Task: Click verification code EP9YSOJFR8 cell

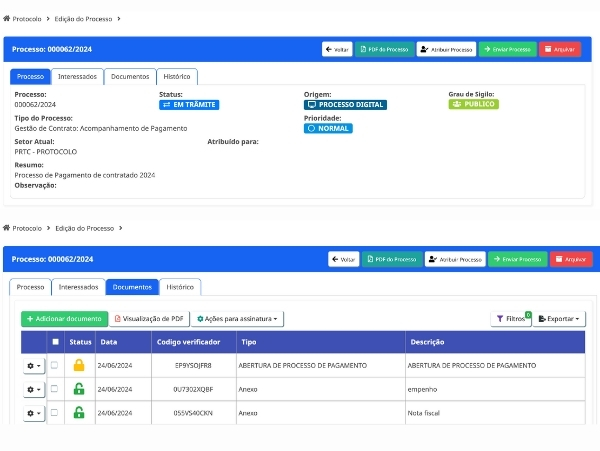Action: (192, 365)
